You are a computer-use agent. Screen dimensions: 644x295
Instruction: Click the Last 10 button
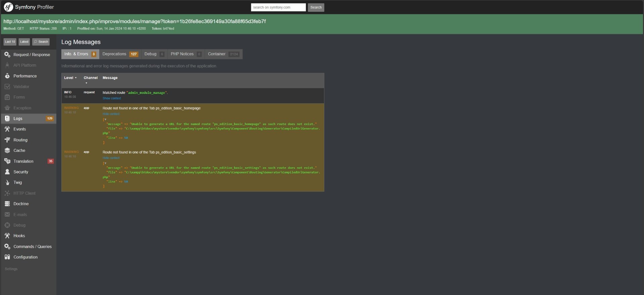(x=10, y=42)
